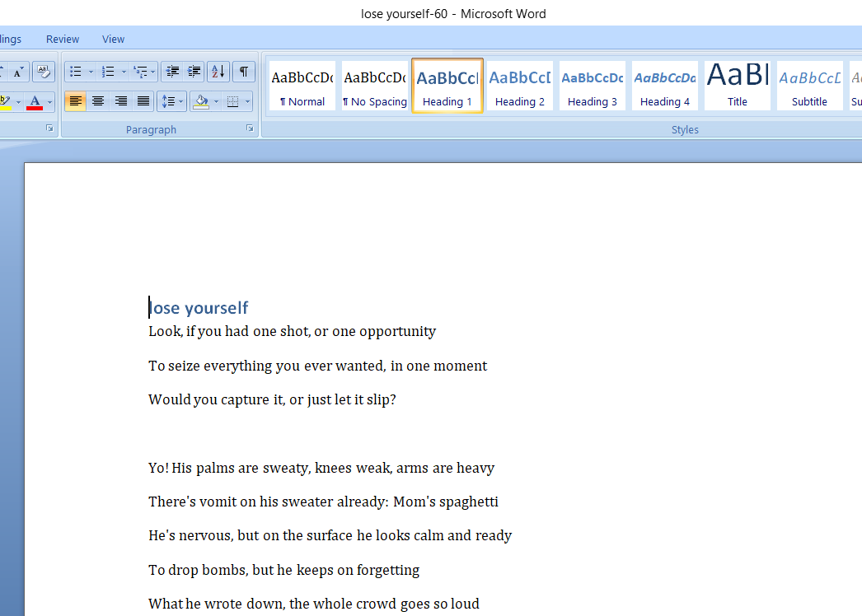Apply the Heading 4 style
The height and width of the screenshot is (616, 862).
tap(665, 86)
